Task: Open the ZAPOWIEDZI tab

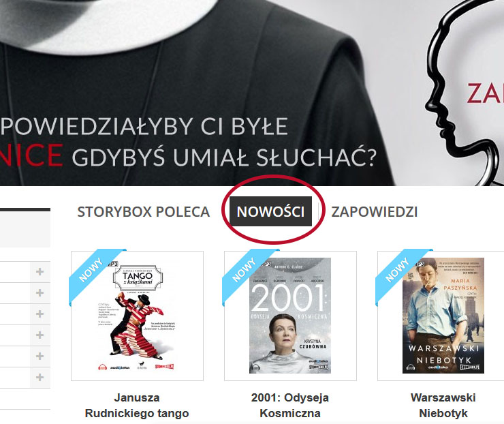Action: 375,212
